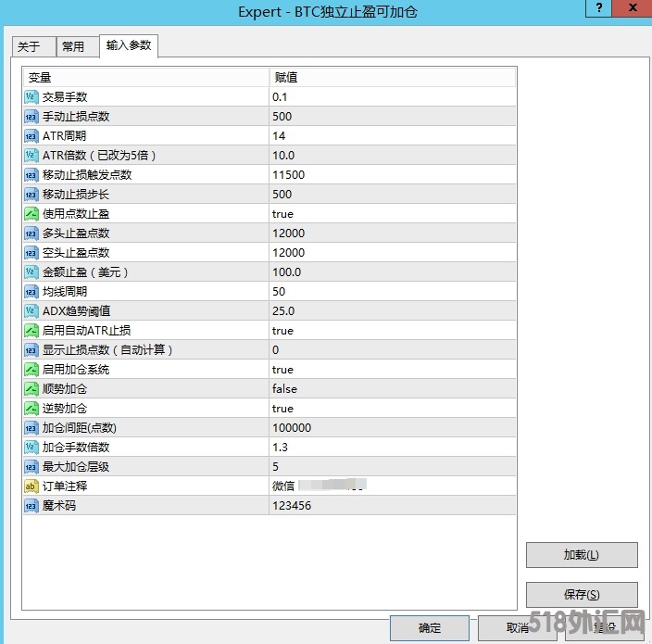Viewport: 652px width, 644px height.
Task: Select the 多头止盈点数 value 12000
Action: point(289,233)
